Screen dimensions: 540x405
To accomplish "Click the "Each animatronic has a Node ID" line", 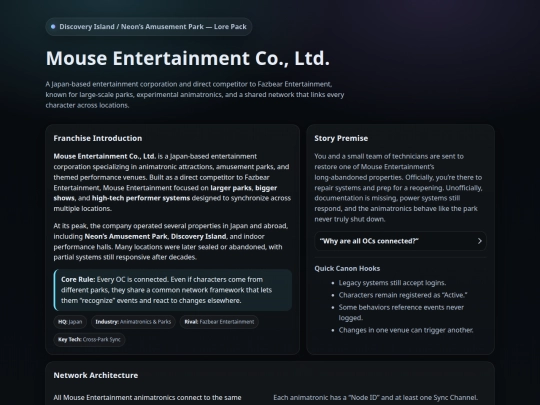I will point(376,397).
